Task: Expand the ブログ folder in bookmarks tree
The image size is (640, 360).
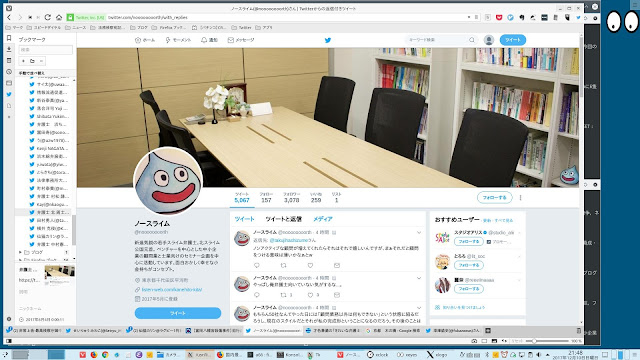Action: 20,252
